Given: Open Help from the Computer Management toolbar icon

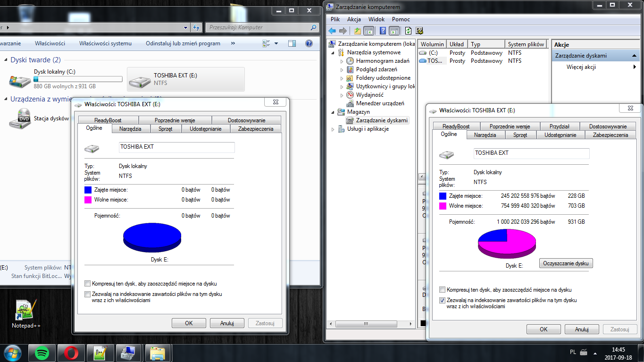Looking at the screenshot, I should tap(383, 31).
